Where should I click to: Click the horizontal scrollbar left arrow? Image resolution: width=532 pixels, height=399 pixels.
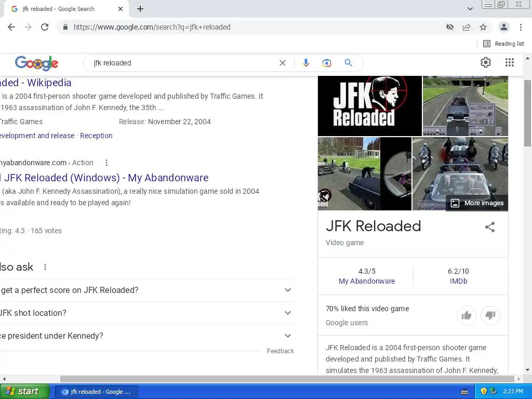[x=4, y=379]
